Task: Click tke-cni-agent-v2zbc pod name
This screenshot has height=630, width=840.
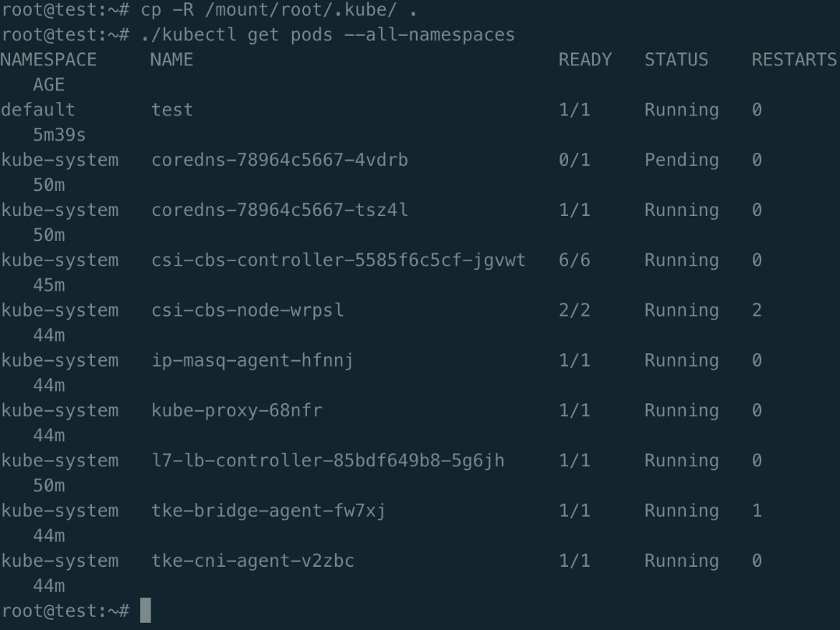Action: point(252,561)
